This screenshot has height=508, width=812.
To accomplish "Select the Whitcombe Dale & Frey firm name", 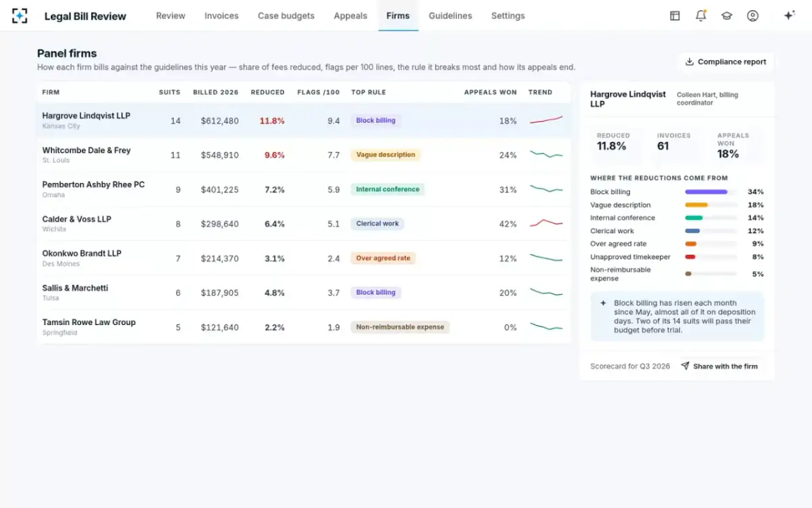I will point(87,150).
